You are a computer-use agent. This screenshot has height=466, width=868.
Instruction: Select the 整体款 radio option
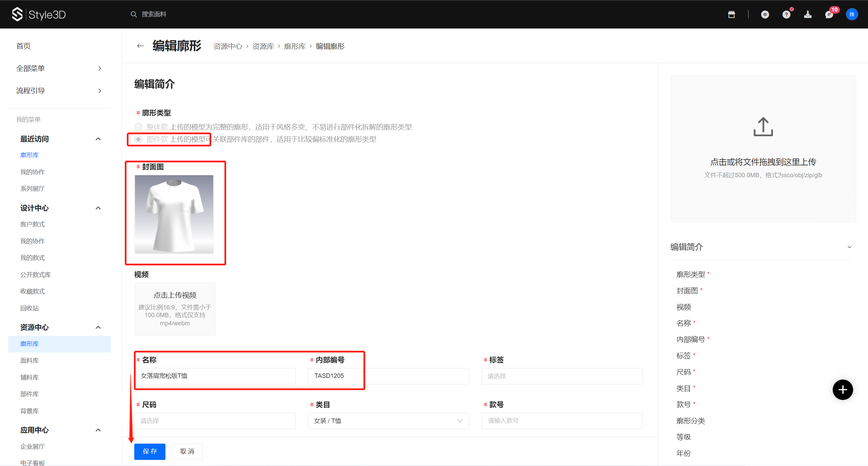pyautogui.click(x=138, y=127)
